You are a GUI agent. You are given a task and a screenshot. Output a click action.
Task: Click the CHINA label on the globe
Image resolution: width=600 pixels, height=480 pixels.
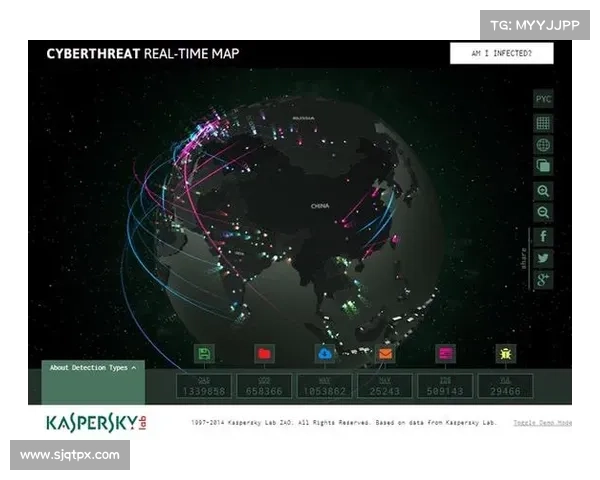(x=320, y=206)
